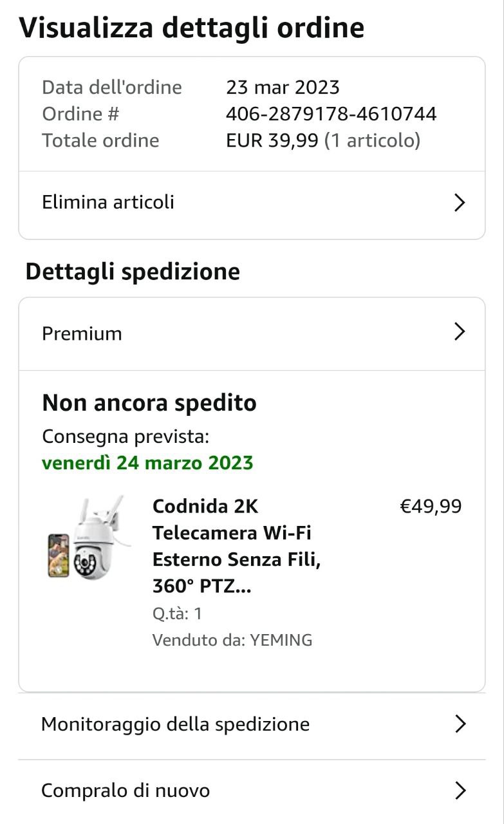Tap the chevron next to Elimina articoli
Viewport: 504px width, 824px height.
459,203
